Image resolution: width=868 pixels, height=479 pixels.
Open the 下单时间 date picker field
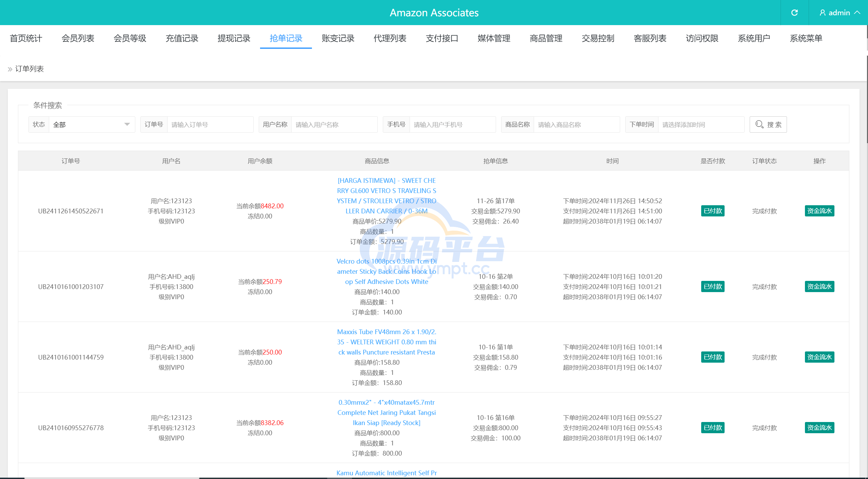point(701,124)
